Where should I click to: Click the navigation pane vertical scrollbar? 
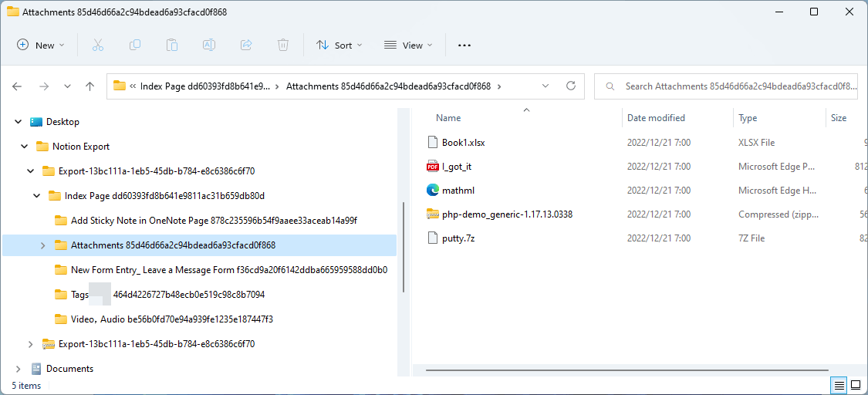click(x=404, y=246)
